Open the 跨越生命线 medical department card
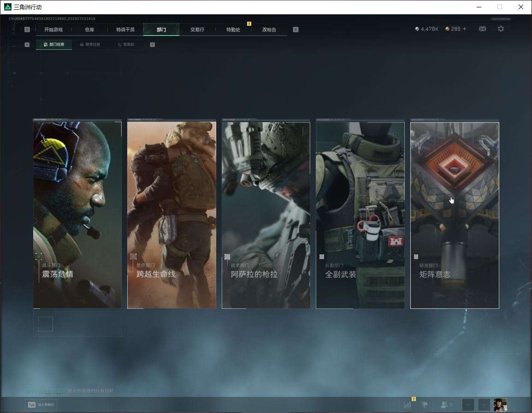Screen dimensions: 532x413 click(x=171, y=215)
